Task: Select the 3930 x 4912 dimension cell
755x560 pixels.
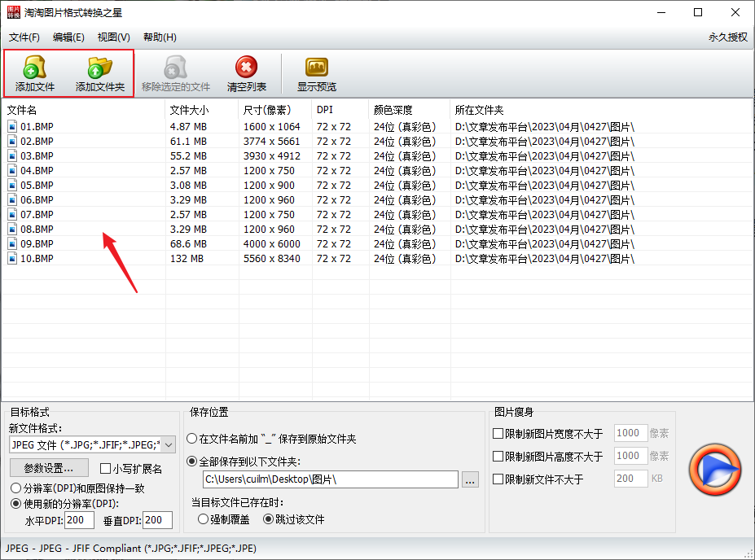Action: pos(271,156)
